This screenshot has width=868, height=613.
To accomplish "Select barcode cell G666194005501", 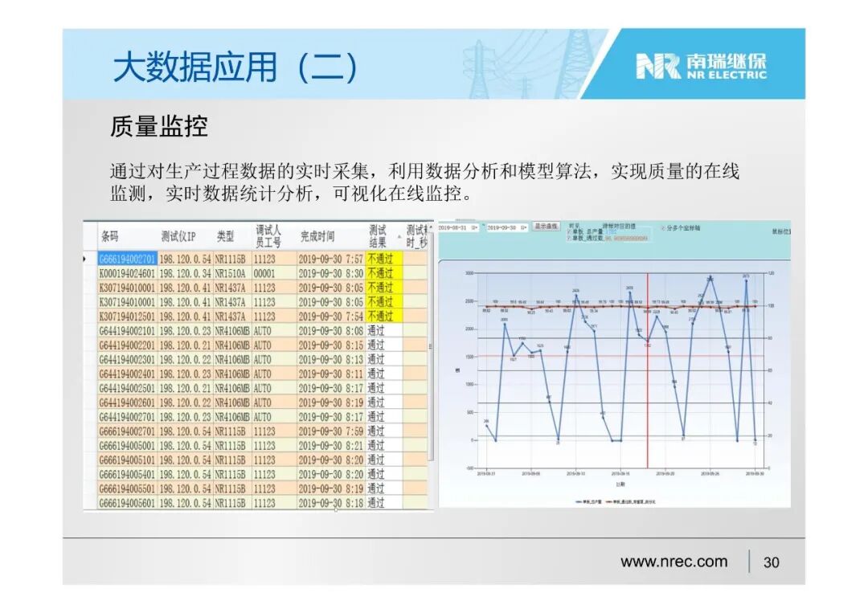I will tap(127, 489).
